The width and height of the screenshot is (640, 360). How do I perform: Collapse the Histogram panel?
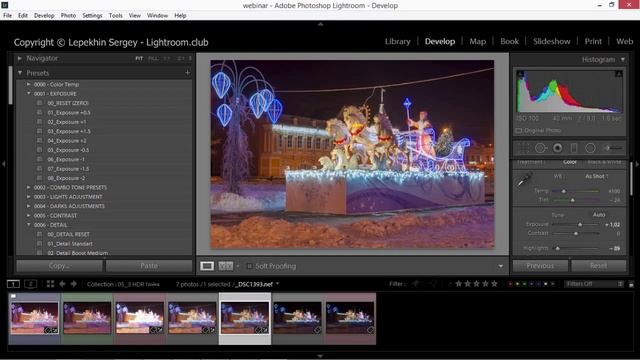coord(623,60)
